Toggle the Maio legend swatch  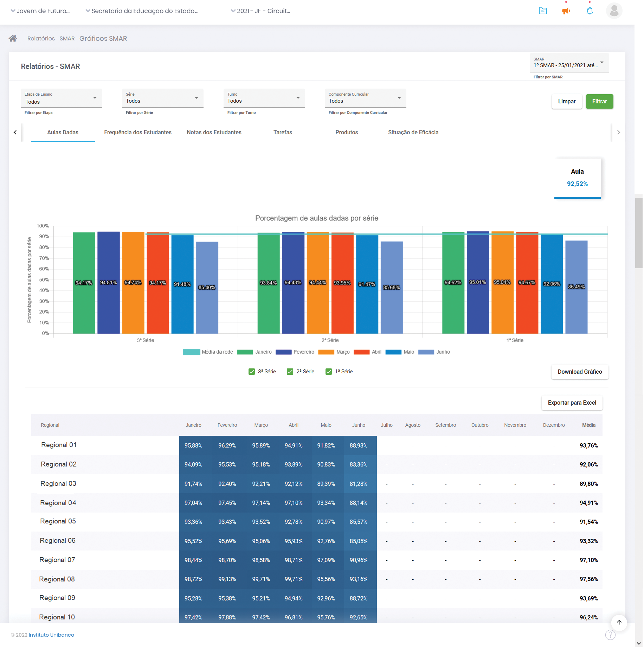pos(393,352)
